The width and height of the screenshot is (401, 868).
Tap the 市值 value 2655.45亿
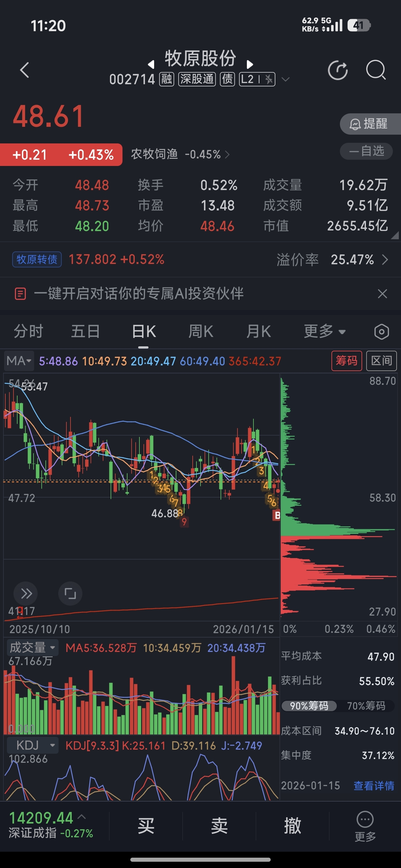coord(357,226)
